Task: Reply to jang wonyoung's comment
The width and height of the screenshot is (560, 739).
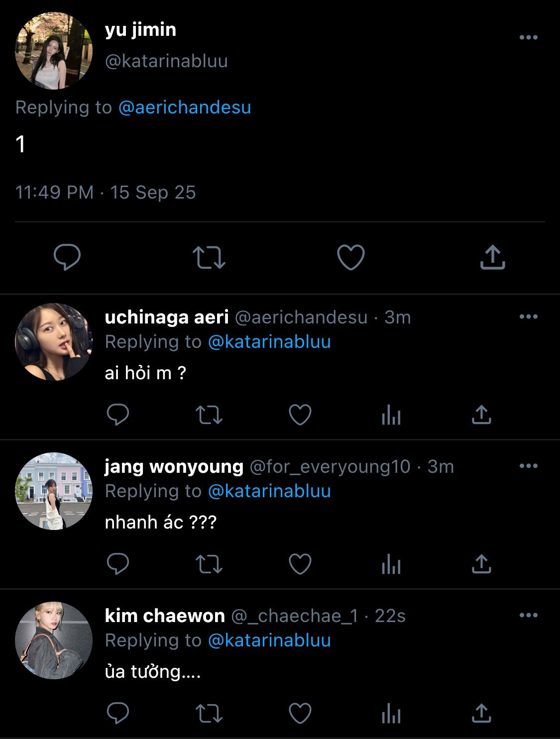Action: click(118, 564)
